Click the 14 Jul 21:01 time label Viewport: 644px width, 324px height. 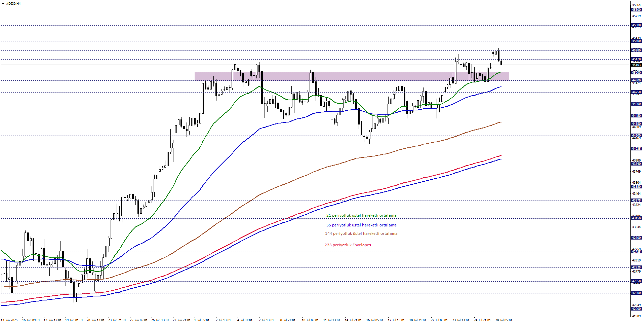coord(353,320)
